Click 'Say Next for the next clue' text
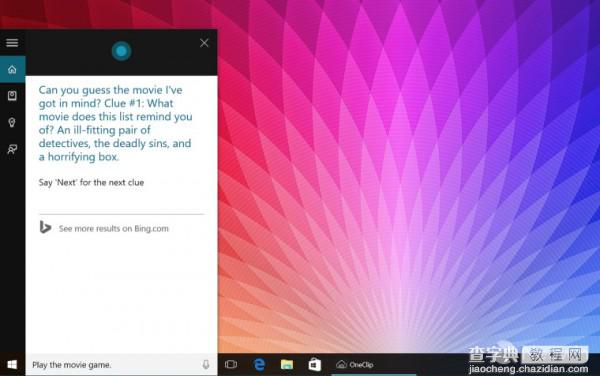 pyautogui.click(x=91, y=182)
